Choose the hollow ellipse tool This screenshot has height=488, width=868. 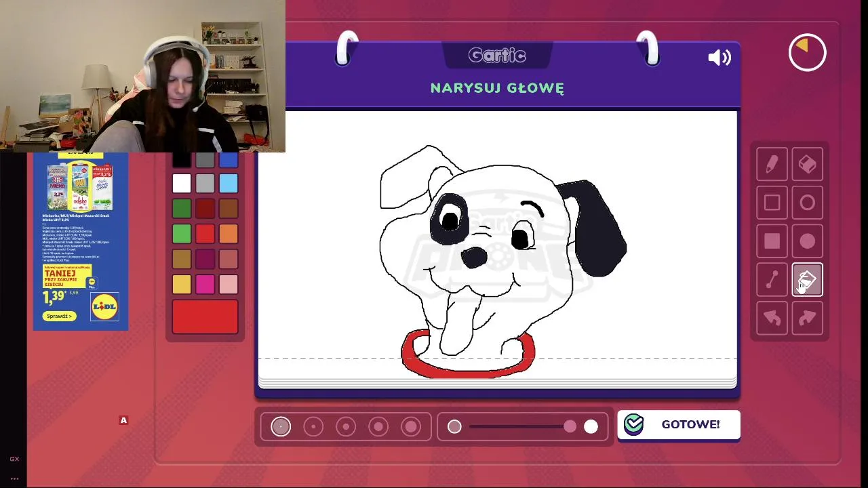click(x=807, y=203)
